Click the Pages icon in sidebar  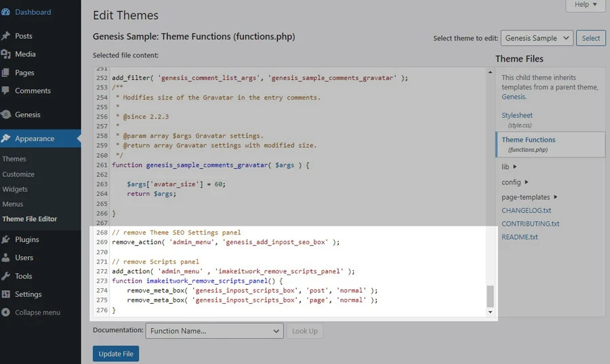point(5,73)
